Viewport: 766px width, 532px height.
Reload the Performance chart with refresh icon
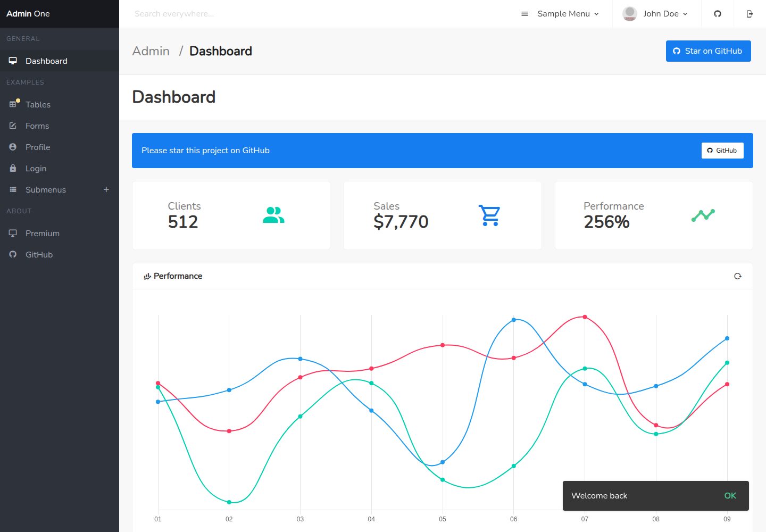(738, 276)
